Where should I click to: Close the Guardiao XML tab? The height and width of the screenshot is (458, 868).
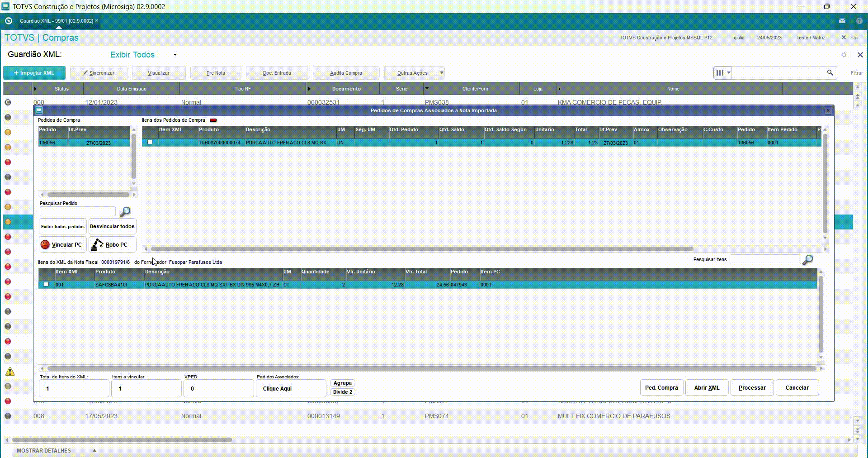(x=97, y=20)
